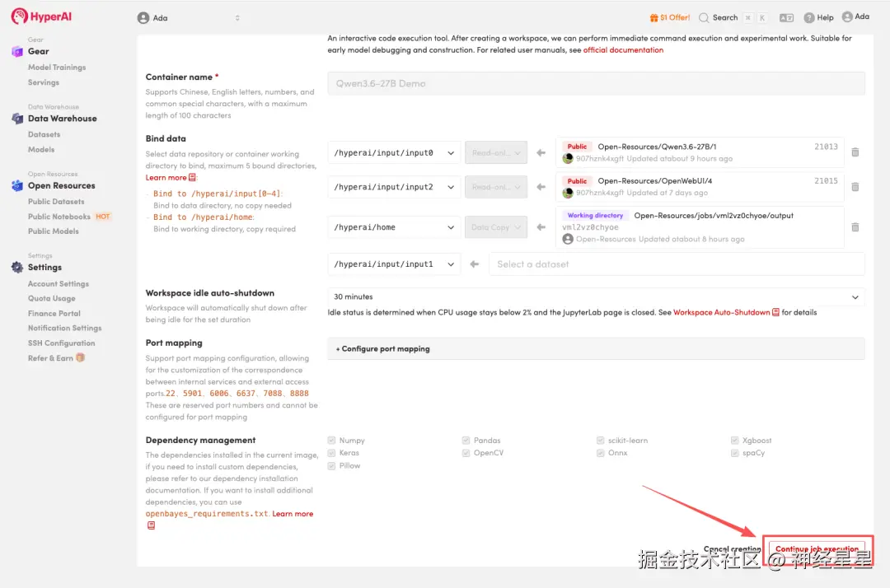Image resolution: width=890 pixels, height=588 pixels.
Task: Click the left arrow beside input1 binding
Action: (475, 264)
